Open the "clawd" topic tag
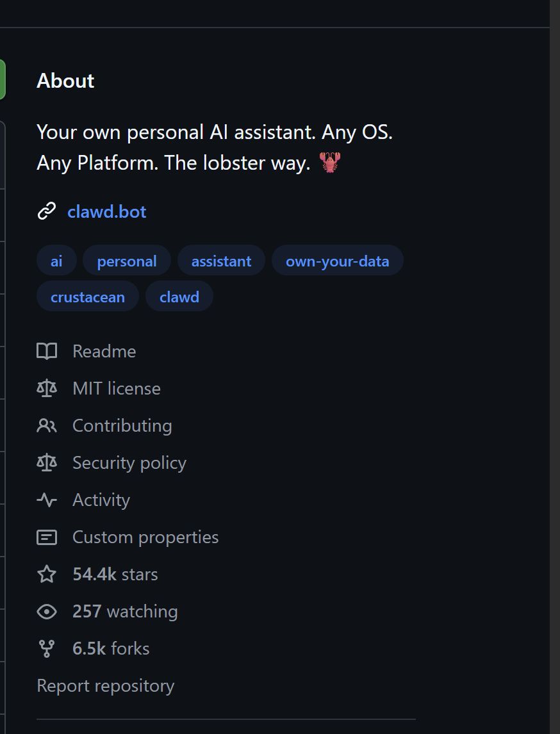The image size is (560, 734). 179,297
